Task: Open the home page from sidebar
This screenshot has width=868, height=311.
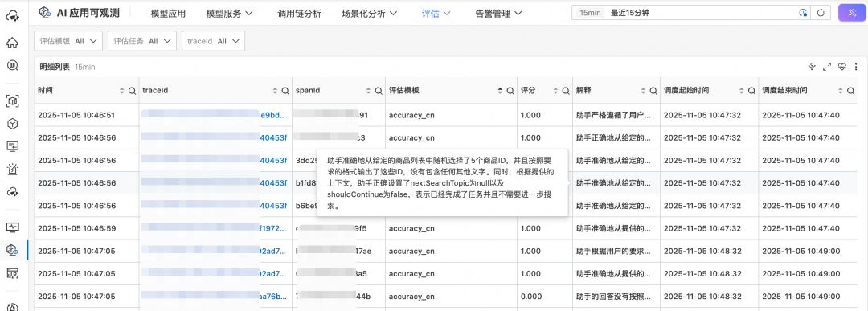Action: click(12, 43)
